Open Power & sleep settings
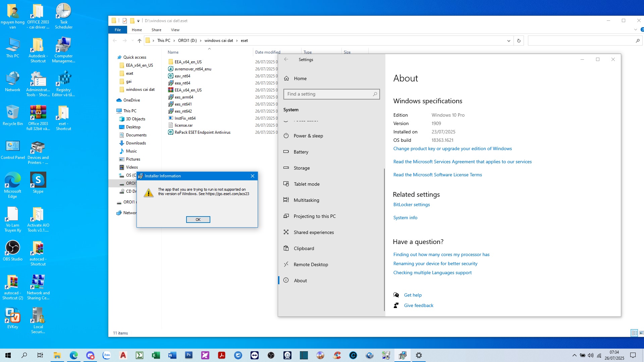The image size is (644, 362). (x=308, y=136)
